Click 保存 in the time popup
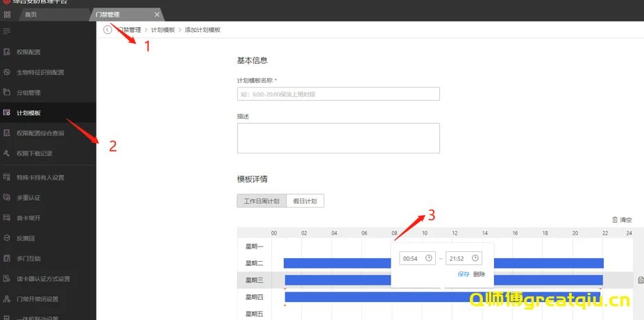Image resolution: width=644 pixels, height=320 pixels. 464,274
